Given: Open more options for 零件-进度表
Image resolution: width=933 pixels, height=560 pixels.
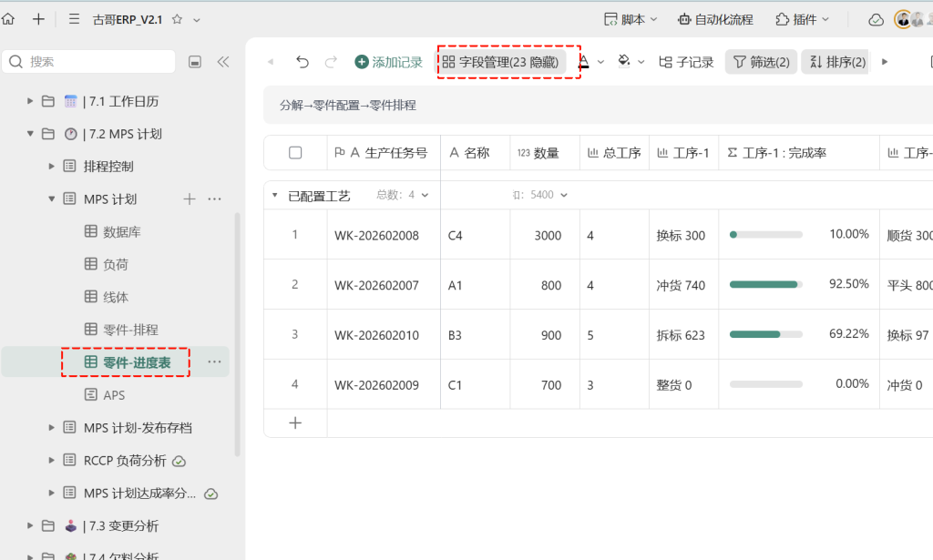Looking at the screenshot, I should click(215, 361).
